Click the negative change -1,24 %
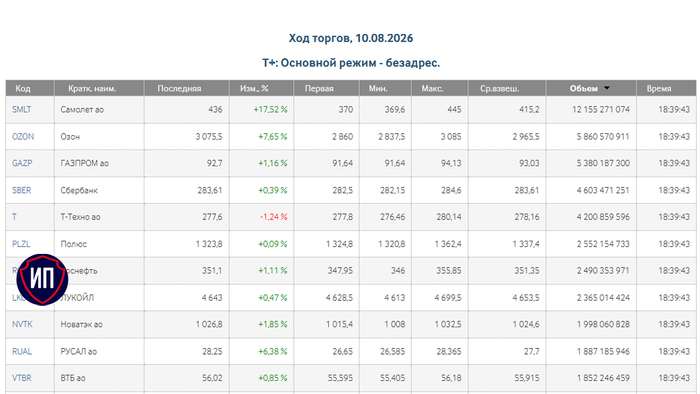This screenshot has width=700, height=394. click(274, 217)
